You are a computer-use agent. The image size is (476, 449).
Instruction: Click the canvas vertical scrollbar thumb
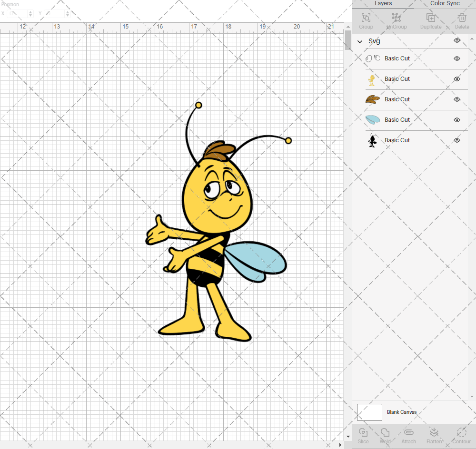[x=348, y=40]
